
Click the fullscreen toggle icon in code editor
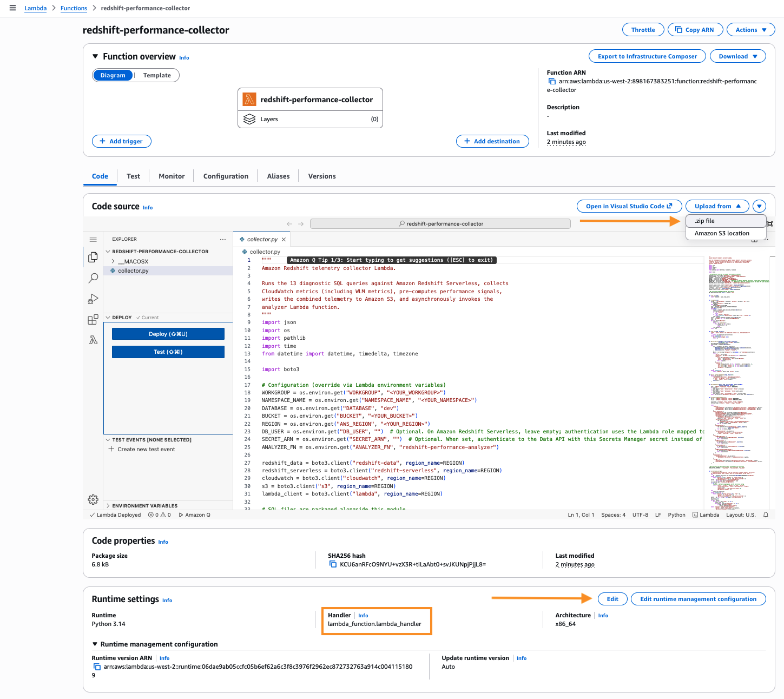coord(770,223)
